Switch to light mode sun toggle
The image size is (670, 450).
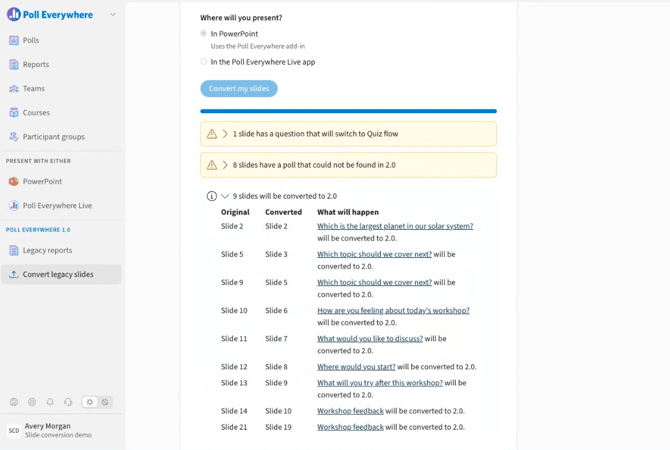(89, 402)
